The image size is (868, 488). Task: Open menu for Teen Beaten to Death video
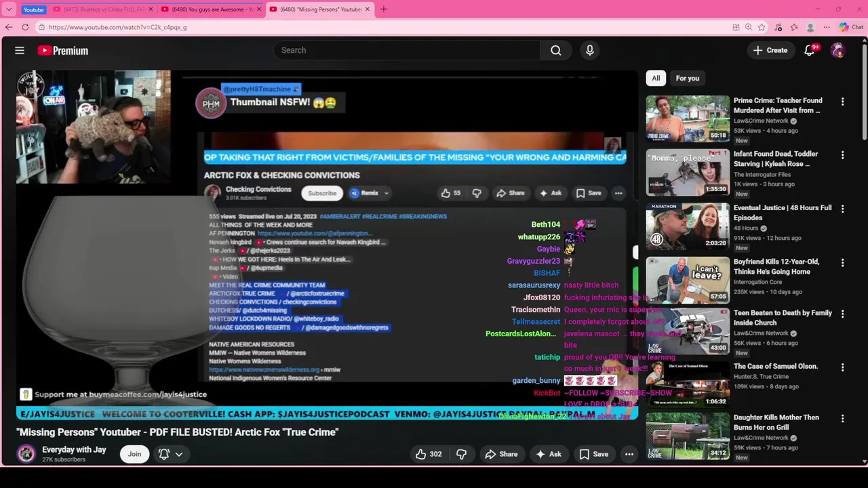coord(843,314)
